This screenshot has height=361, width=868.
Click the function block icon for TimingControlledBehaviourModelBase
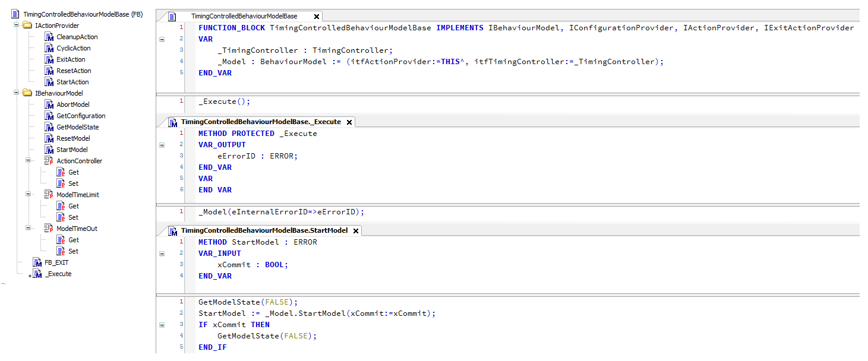(15, 14)
